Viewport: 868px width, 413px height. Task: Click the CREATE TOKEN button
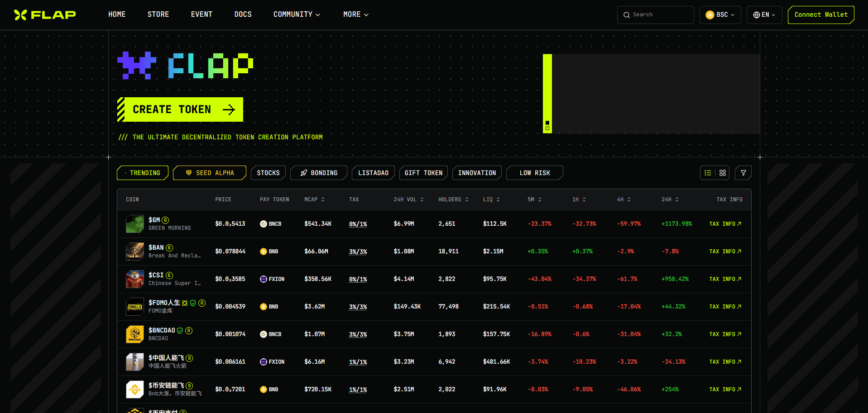tap(180, 109)
